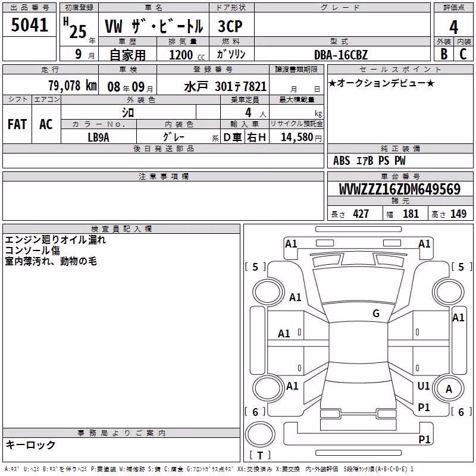The width and height of the screenshot is (476, 476).
Task: Click the セールスポイント section header
Action: (400, 69)
